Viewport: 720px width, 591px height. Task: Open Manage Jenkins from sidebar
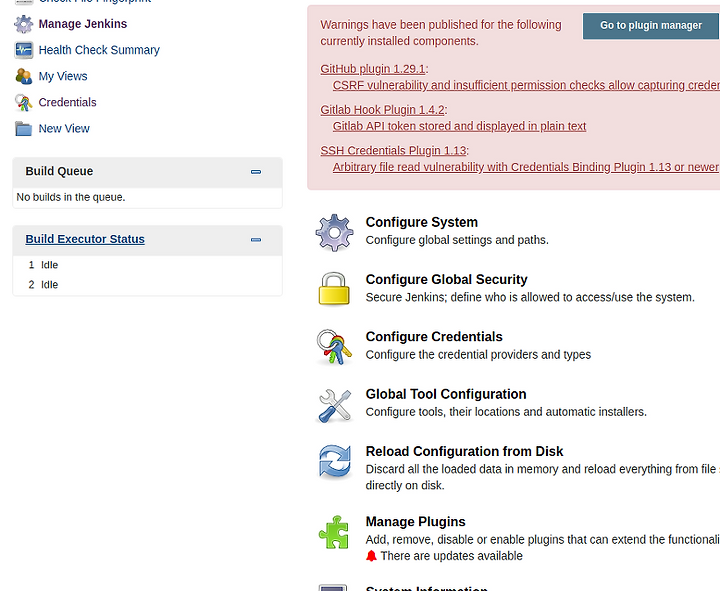83,24
